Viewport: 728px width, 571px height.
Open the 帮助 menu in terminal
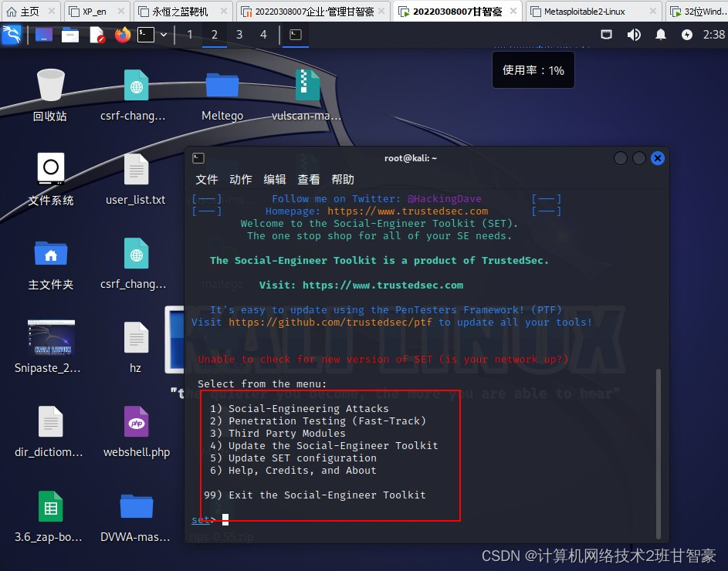[343, 180]
